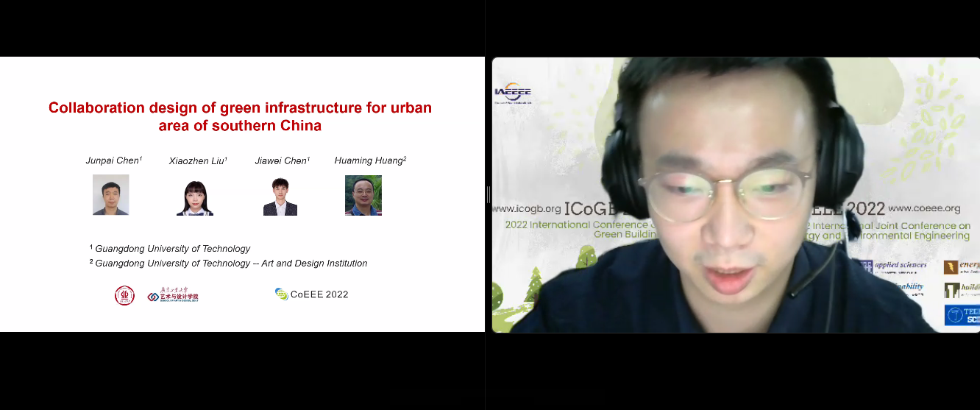Click the IAEEE logo in the webcam background
The image size is (980, 410).
(513, 93)
